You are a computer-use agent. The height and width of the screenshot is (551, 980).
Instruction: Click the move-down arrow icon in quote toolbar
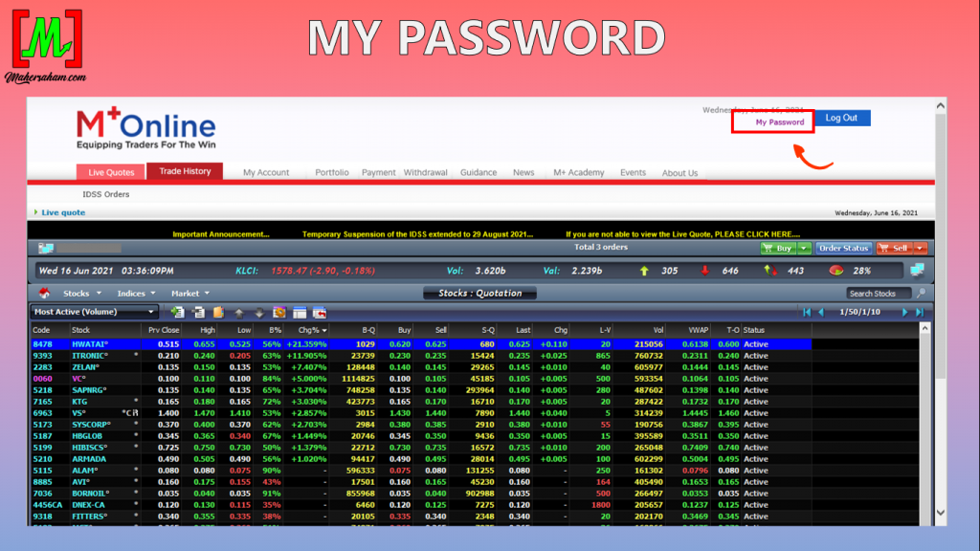pyautogui.click(x=258, y=312)
